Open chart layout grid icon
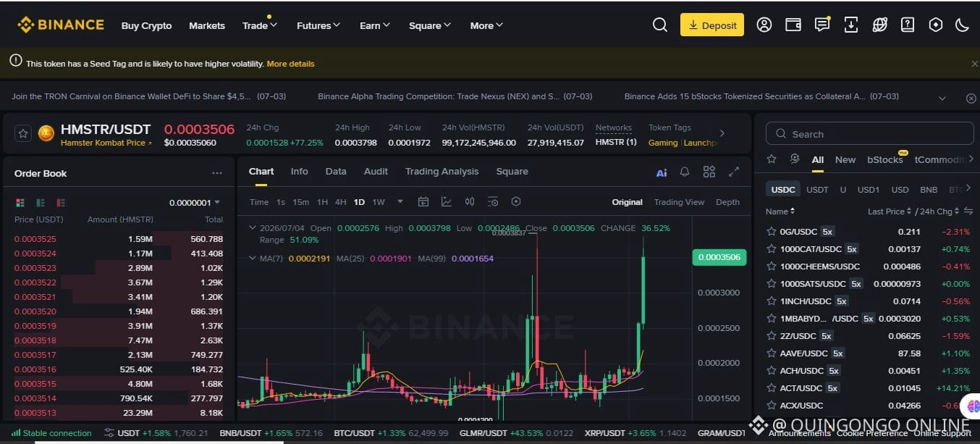Image resolution: width=980 pixels, height=444 pixels. coord(709,172)
